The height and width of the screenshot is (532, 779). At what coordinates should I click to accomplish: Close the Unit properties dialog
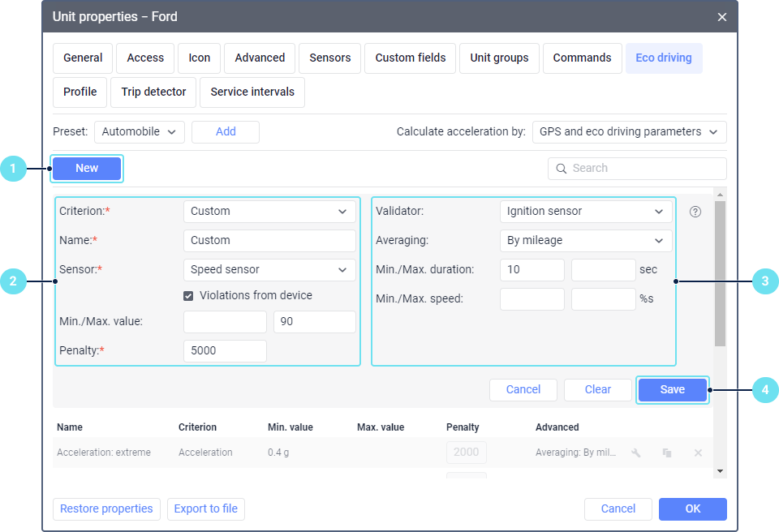(722, 17)
